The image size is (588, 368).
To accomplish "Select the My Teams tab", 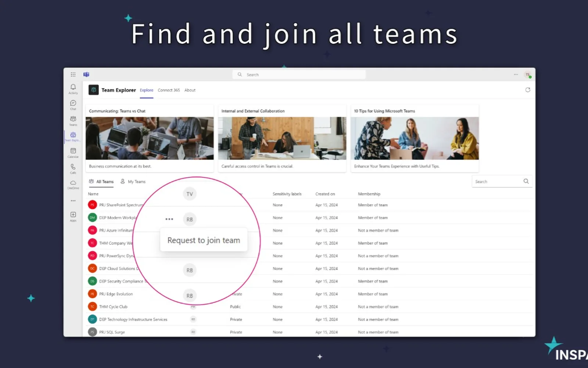I will click(133, 181).
